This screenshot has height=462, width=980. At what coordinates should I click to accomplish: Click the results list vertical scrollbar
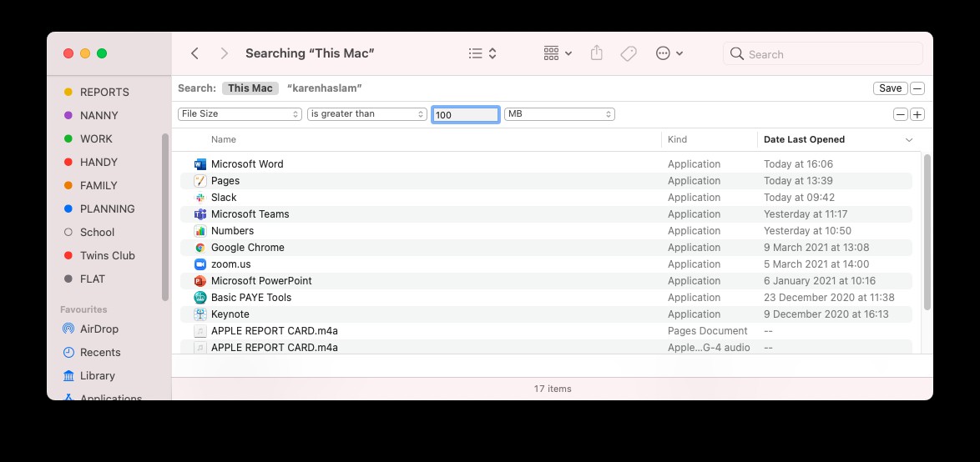tap(927, 232)
